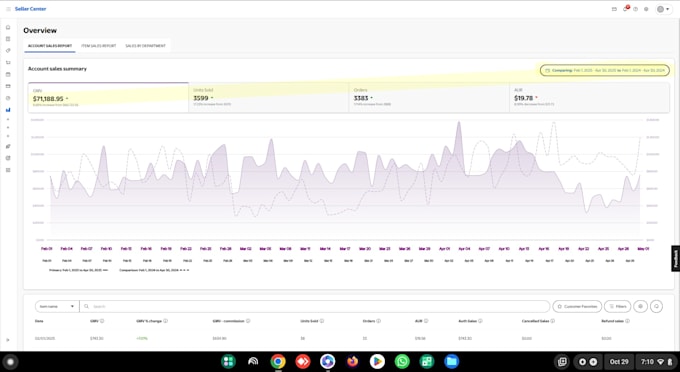Image resolution: width=680 pixels, height=372 pixels.
Task: Open the Files app from the shelf
Action: pos(451,362)
